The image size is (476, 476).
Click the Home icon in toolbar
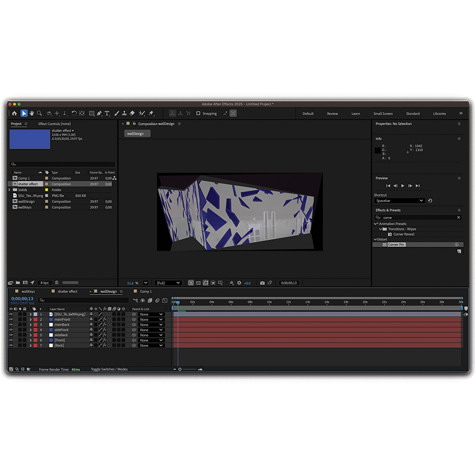pos(14,113)
